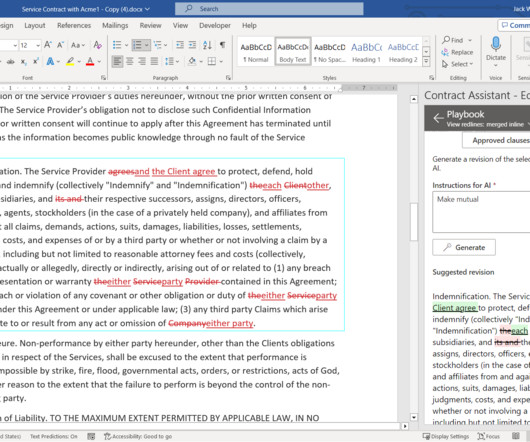Screen dimensions: 530x442
Task: Align text left
Action: [x=117, y=62]
